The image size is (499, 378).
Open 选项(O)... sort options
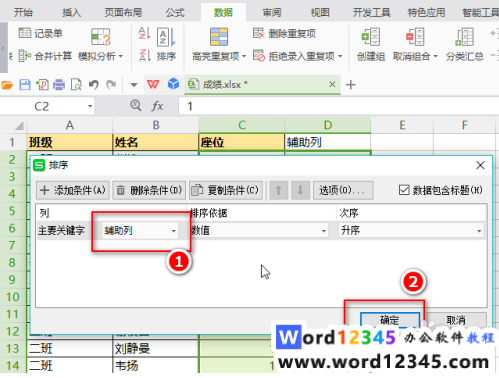[343, 190]
